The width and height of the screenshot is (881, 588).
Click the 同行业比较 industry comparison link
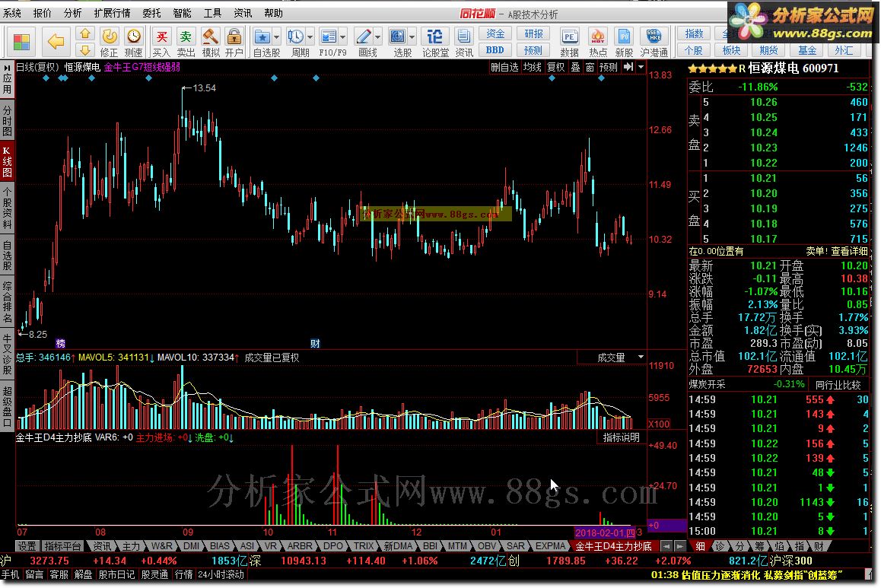pyautogui.click(x=838, y=385)
